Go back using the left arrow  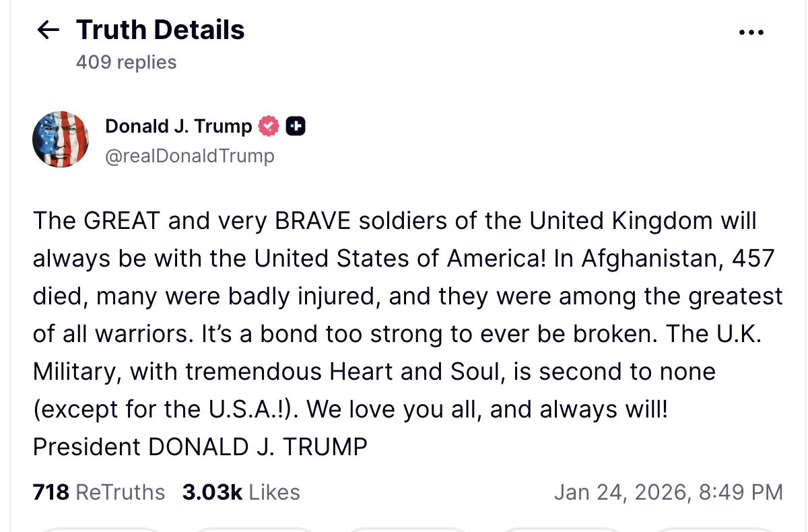[48, 30]
